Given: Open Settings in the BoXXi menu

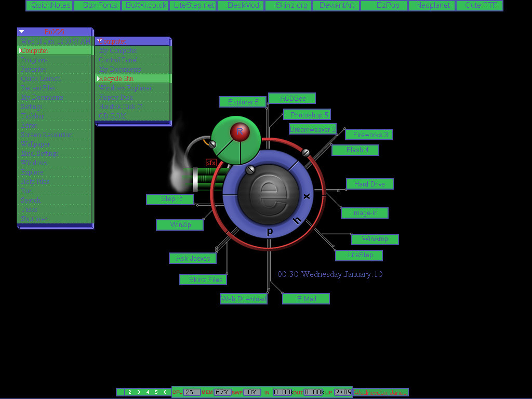Looking at the screenshot, I should [x=54, y=107].
